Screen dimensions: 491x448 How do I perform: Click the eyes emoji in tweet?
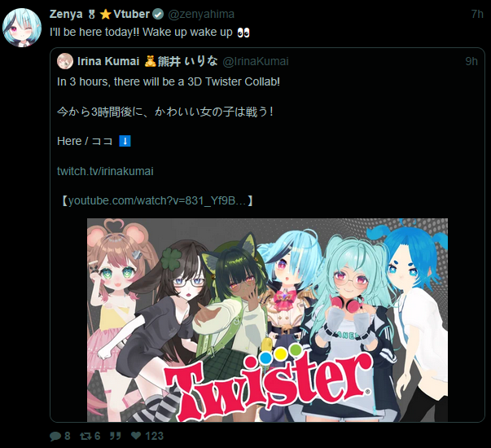pos(243,33)
